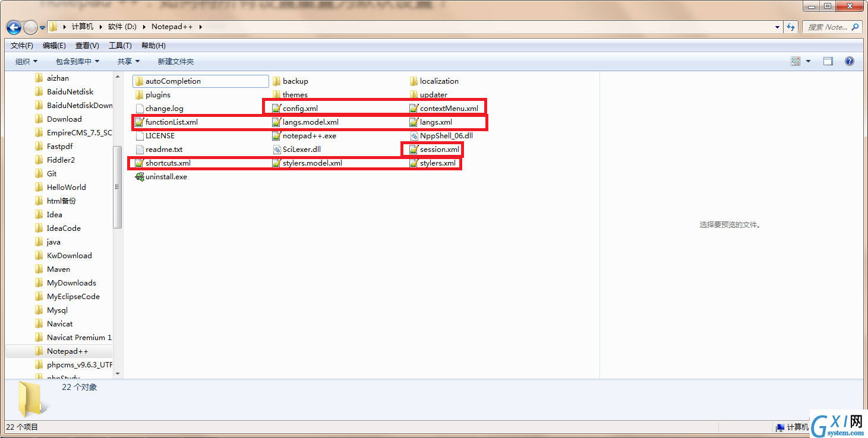Select the change.log file icon
The width and height of the screenshot is (868, 438).
point(139,109)
